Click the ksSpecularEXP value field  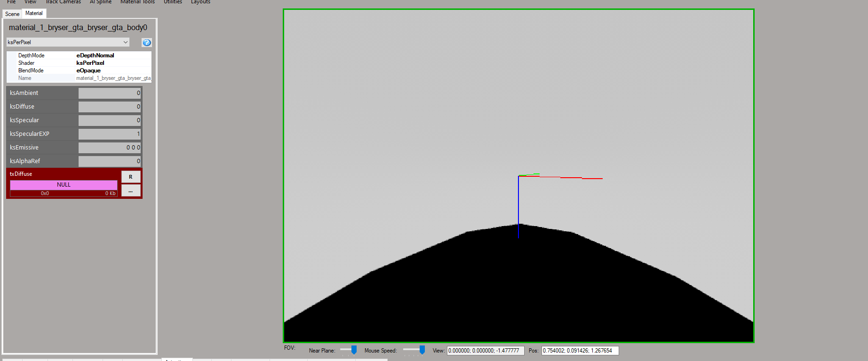[x=110, y=134]
